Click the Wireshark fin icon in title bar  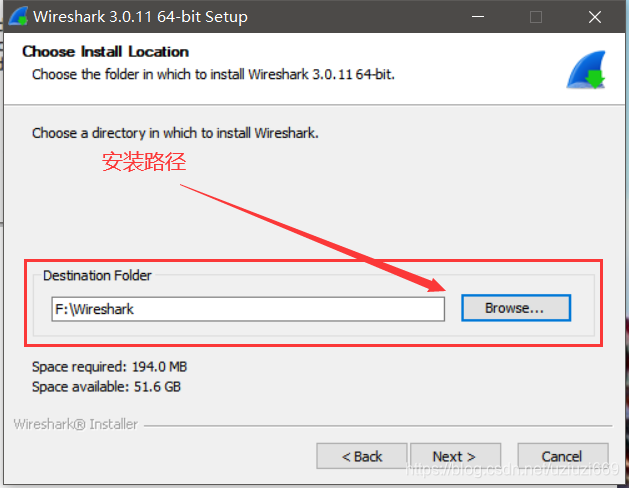tap(18, 16)
